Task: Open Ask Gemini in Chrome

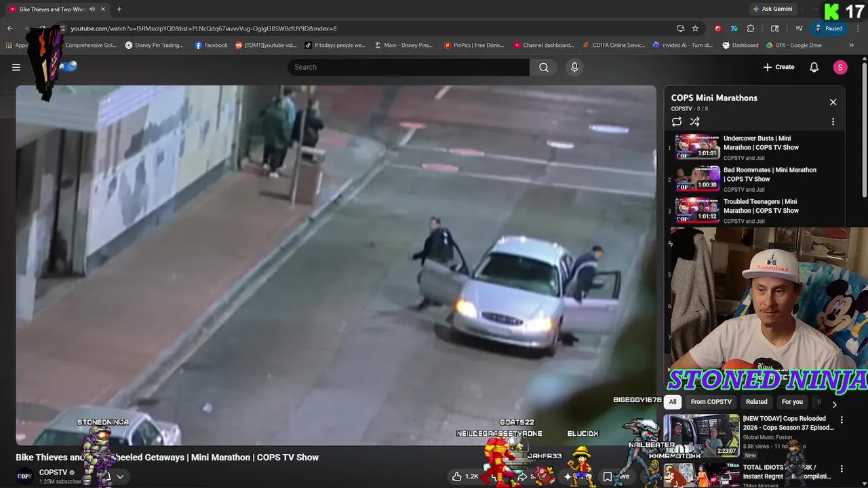Action: [772, 9]
